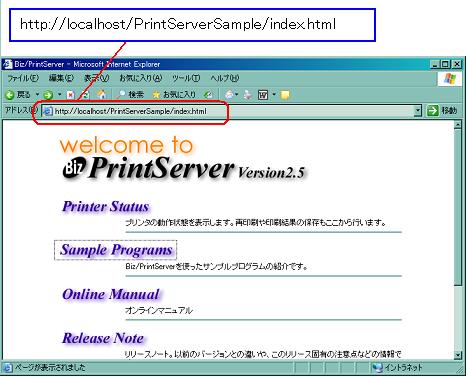
Task: Open the Printer Status link
Action: click(106, 206)
